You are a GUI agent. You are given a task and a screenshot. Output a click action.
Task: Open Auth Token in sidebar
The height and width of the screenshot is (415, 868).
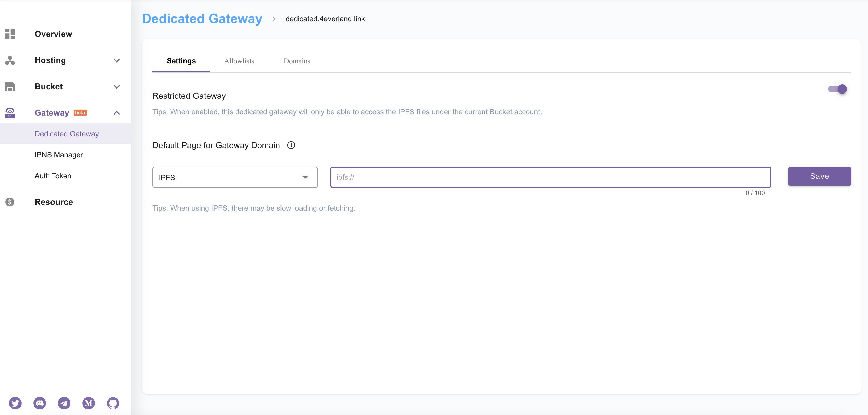(53, 176)
